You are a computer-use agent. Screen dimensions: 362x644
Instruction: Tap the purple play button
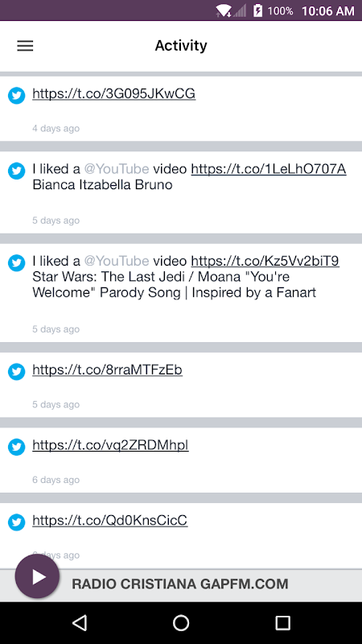coord(37,576)
